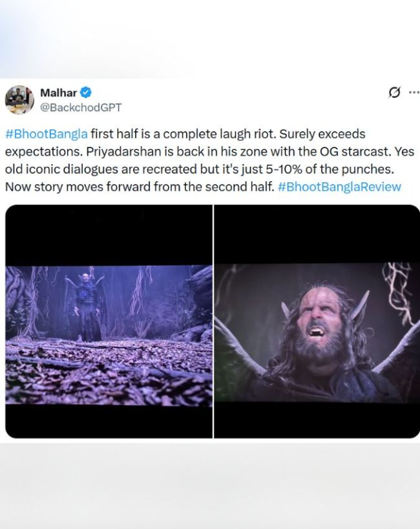Image resolution: width=420 pixels, height=529 pixels.
Task: Open the left forest scene image
Action: coord(109,321)
